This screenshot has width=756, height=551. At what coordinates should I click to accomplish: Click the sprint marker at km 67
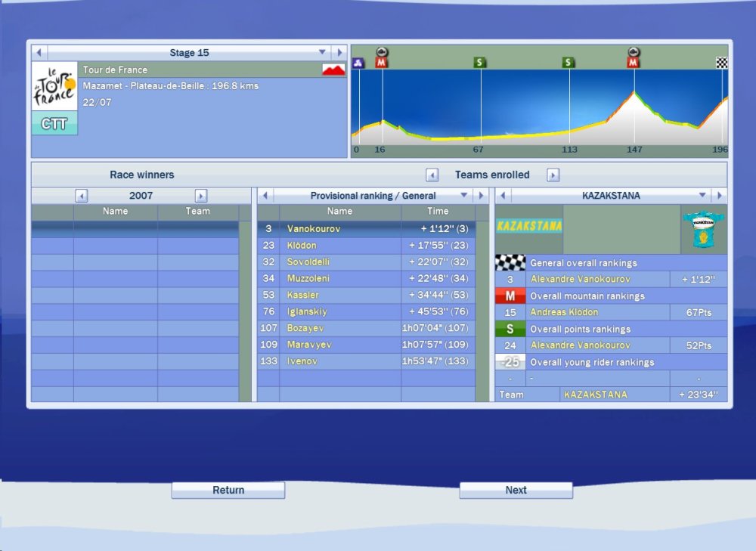coord(479,63)
